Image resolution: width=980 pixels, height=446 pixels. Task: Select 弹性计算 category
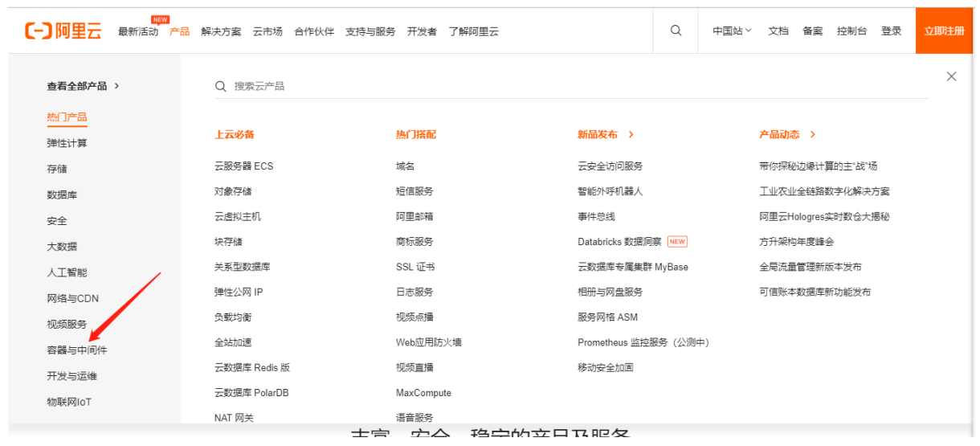67,143
